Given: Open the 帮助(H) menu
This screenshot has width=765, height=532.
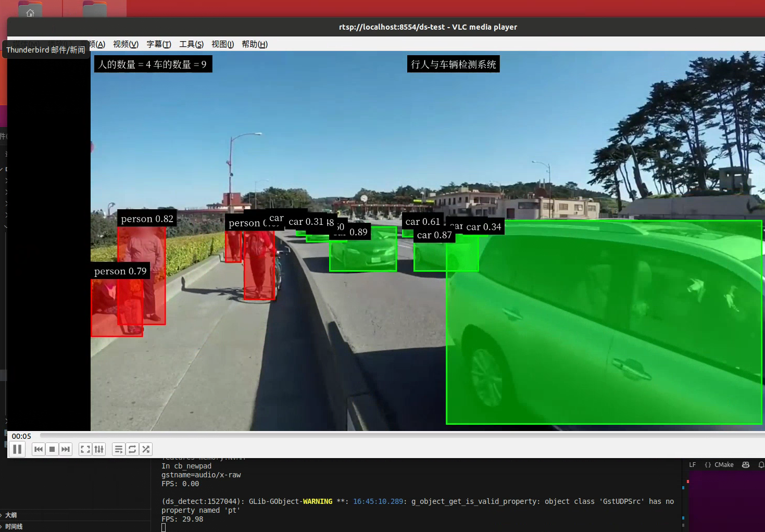Looking at the screenshot, I should tap(255, 44).
